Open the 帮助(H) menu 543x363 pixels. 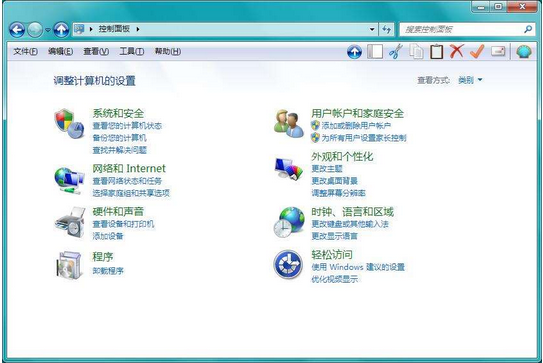(168, 52)
